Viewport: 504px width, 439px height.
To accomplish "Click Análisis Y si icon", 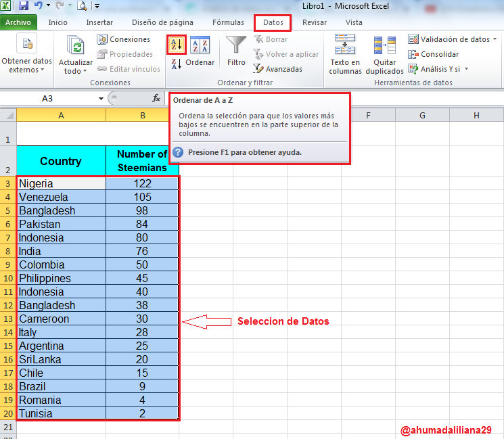I will coord(413,69).
